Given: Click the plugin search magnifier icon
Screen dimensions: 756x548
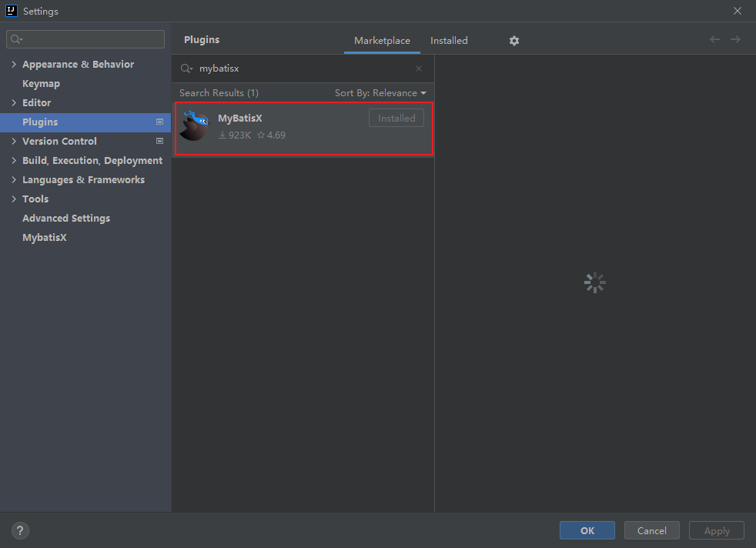Looking at the screenshot, I should (x=186, y=68).
